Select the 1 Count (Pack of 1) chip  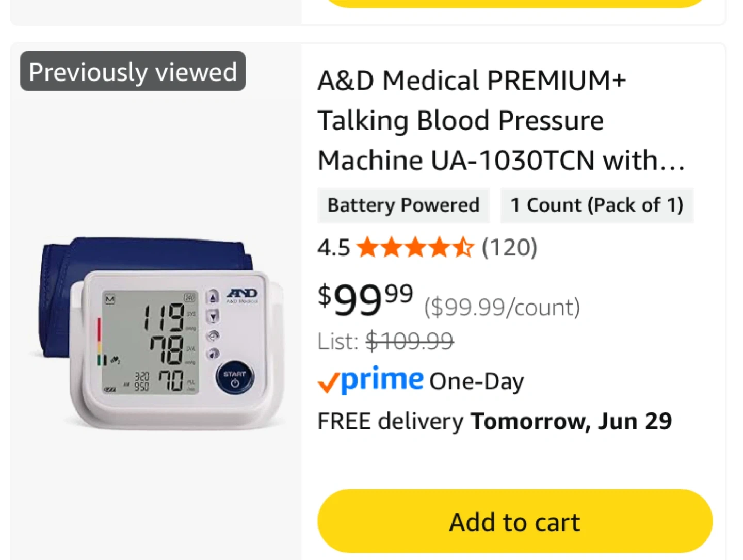point(596,205)
